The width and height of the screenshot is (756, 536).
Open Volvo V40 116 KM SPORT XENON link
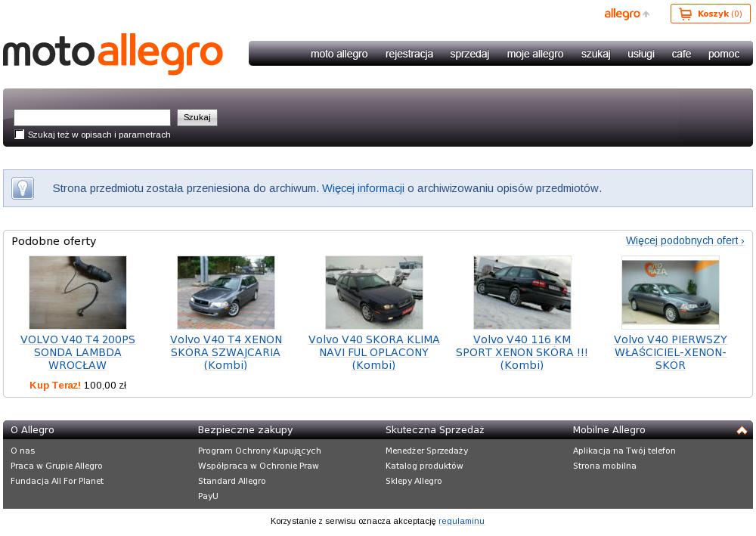(522, 352)
